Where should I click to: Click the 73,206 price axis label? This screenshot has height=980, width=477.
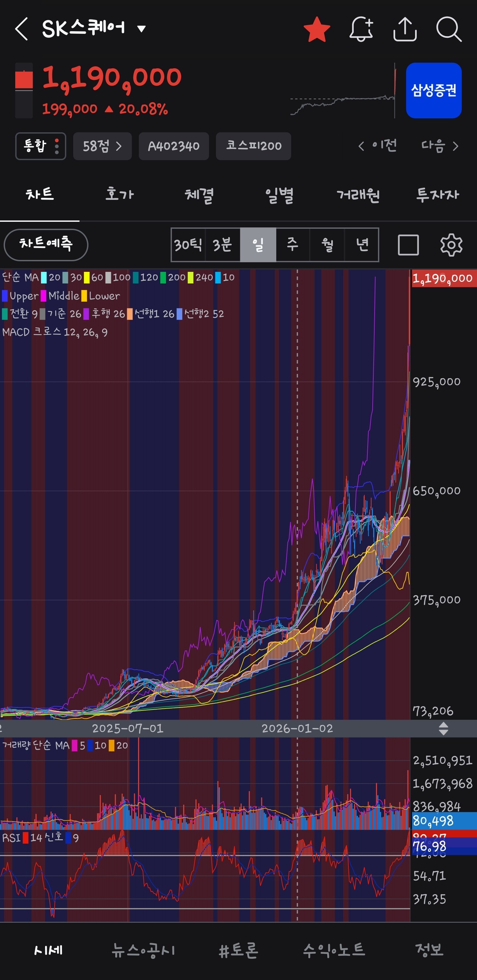pyautogui.click(x=433, y=711)
